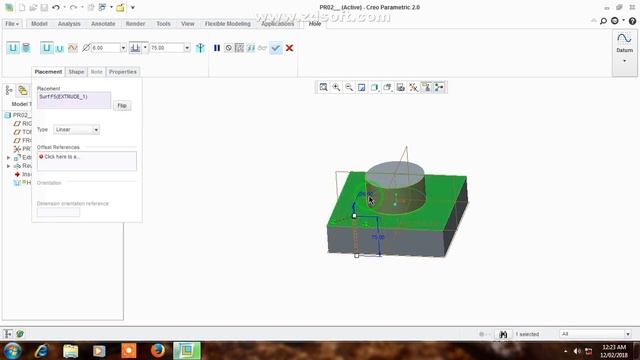Toggle the lightweight hole geometry icon
This screenshot has height=360, width=640.
coord(200,48)
